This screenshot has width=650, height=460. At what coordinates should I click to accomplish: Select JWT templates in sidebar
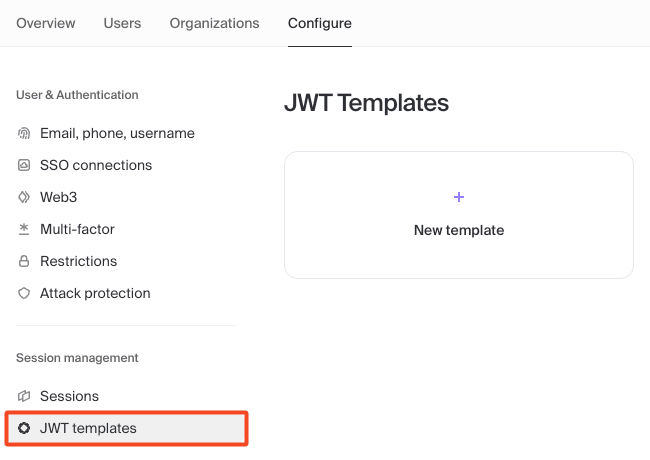pos(126,428)
